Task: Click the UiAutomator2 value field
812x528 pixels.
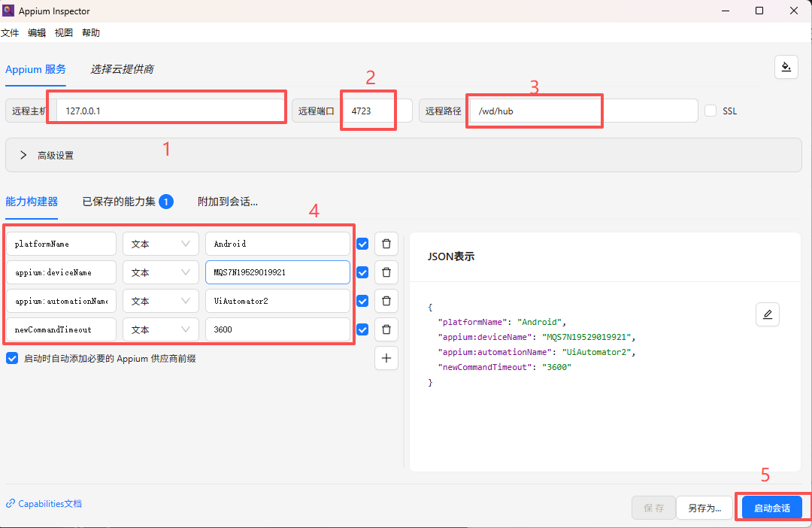Action: [x=277, y=301]
